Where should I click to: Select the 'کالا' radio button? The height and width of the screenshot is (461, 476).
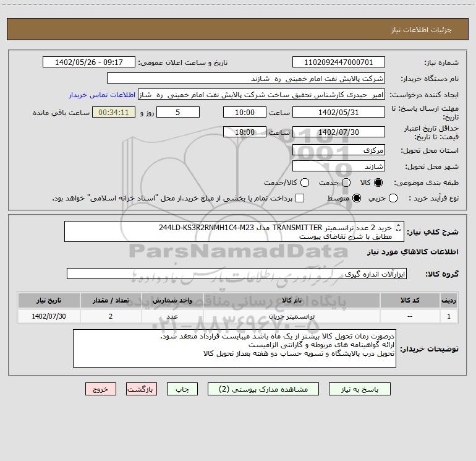tap(378, 183)
